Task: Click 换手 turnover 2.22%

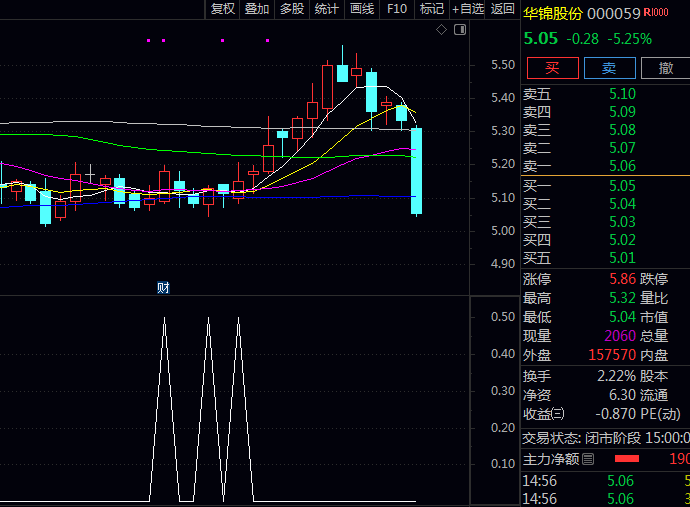Action: pos(617,376)
